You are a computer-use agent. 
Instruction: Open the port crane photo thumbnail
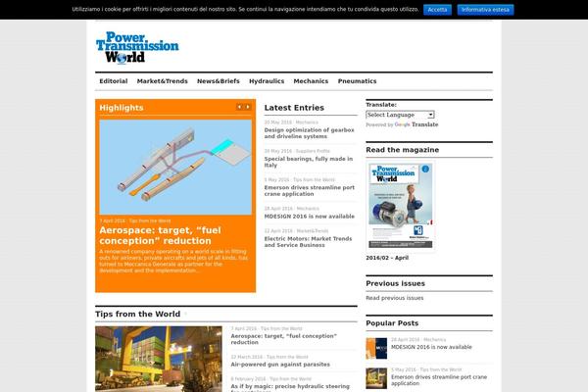(159, 359)
